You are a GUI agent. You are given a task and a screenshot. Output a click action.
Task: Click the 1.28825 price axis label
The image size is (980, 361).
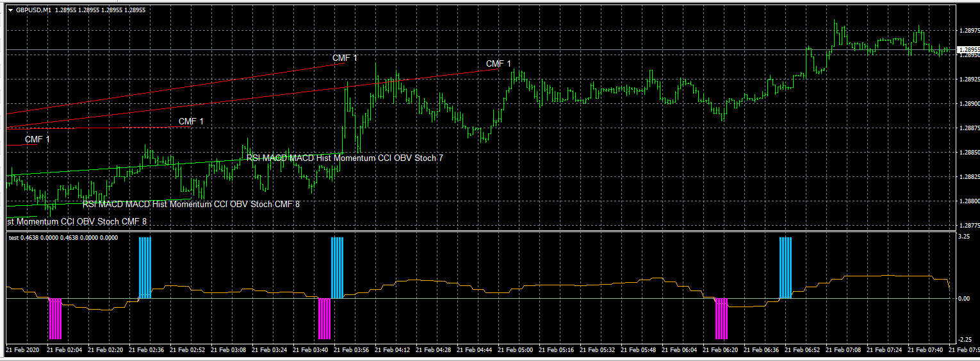970,177
